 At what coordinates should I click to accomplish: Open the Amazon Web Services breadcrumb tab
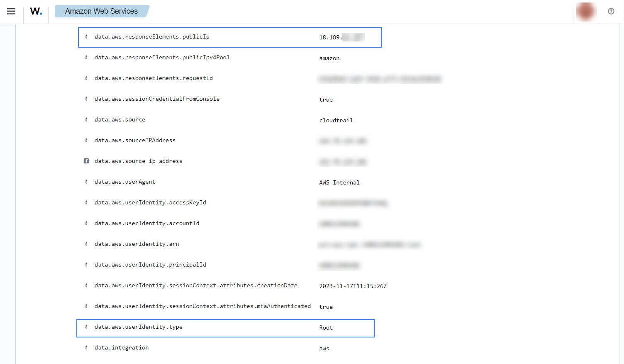pyautogui.click(x=101, y=11)
